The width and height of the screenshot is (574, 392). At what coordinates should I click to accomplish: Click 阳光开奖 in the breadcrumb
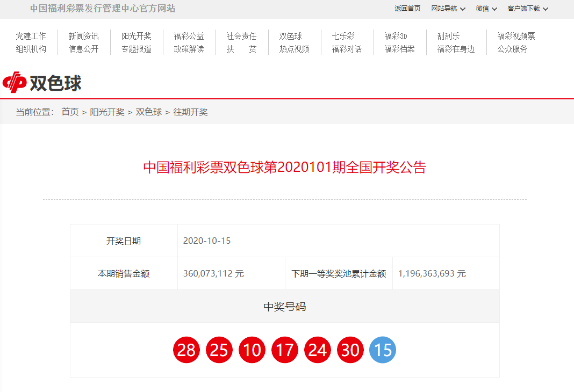107,112
